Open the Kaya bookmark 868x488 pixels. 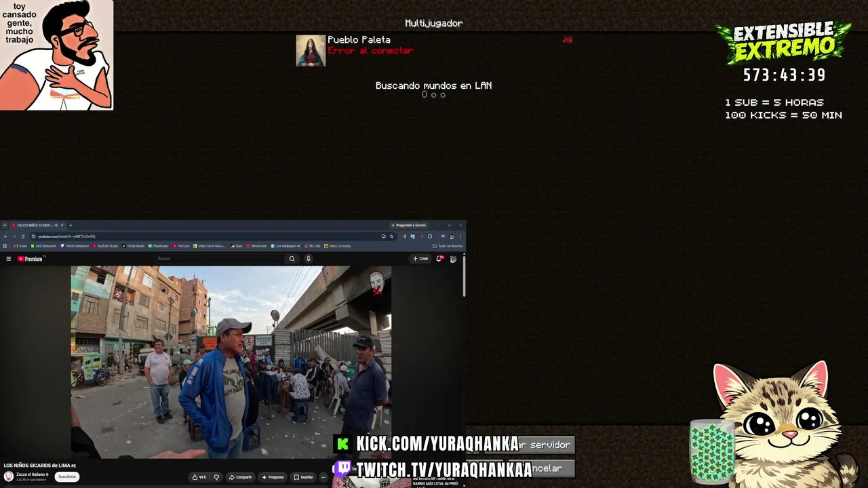coord(237,246)
